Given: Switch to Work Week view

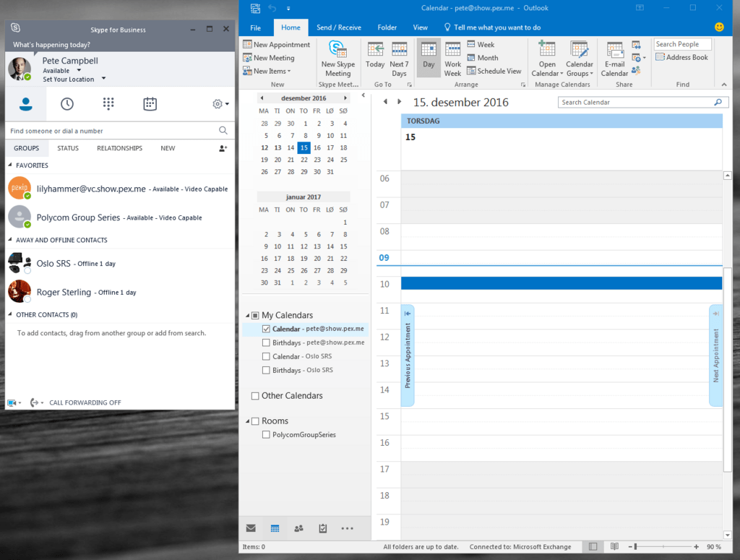Looking at the screenshot, I should point(452,59).
